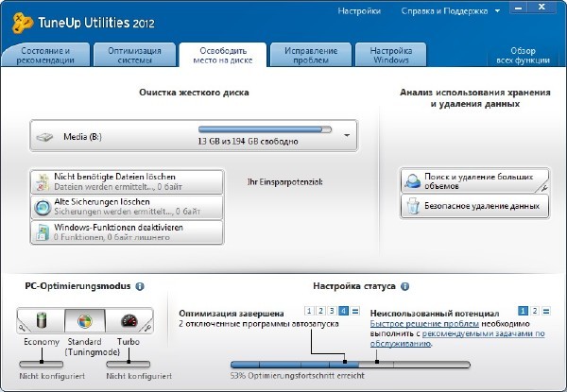Click Поиск и удаление больших объемов
The image size is (567, 392).
pos(474,180)
